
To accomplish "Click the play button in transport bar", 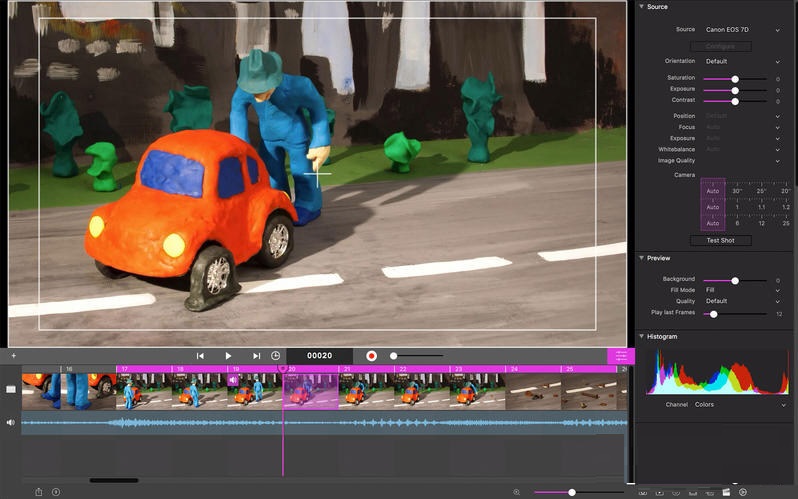I will pos(228,355).
